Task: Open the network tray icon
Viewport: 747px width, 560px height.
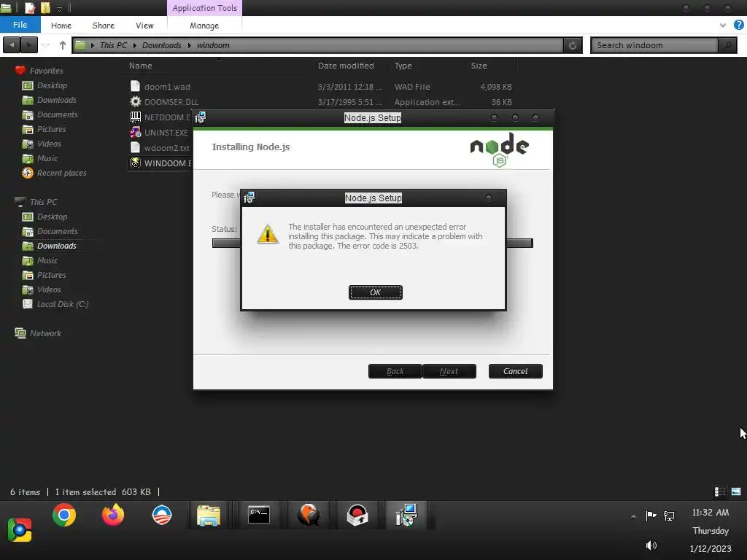Action: click(x=669, y=516)
